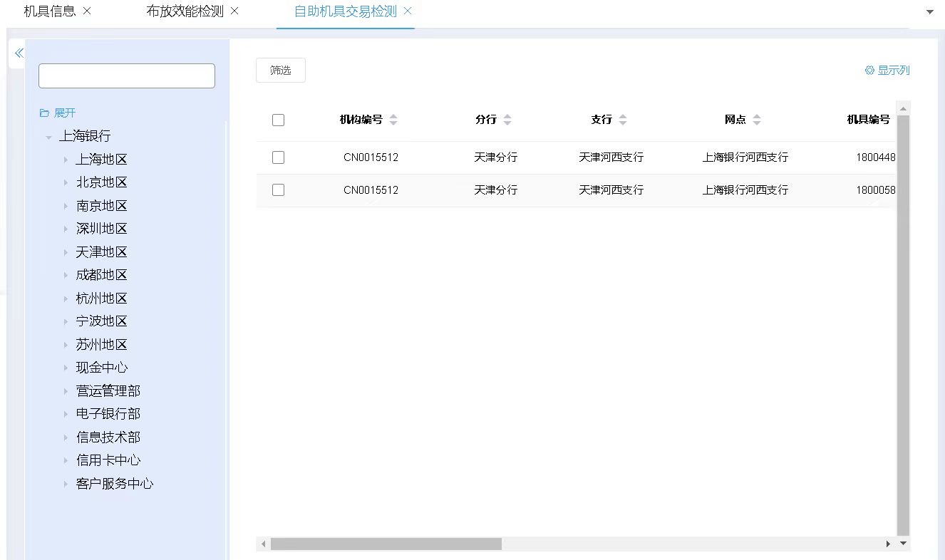945x560 pixels.
Task: Expand the 天津地区 node
Action: click(x=66, y=252)
